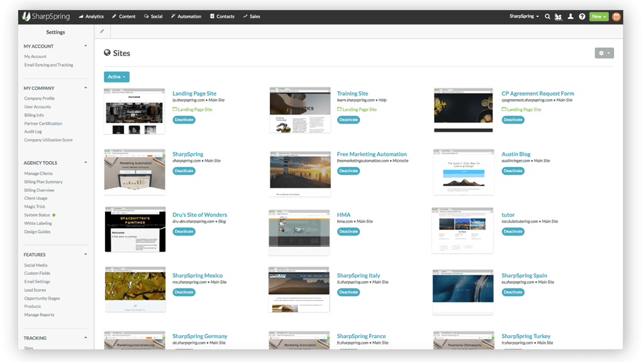Collapse the Agency Tools section
644x362 pixels.
(86, 163)
